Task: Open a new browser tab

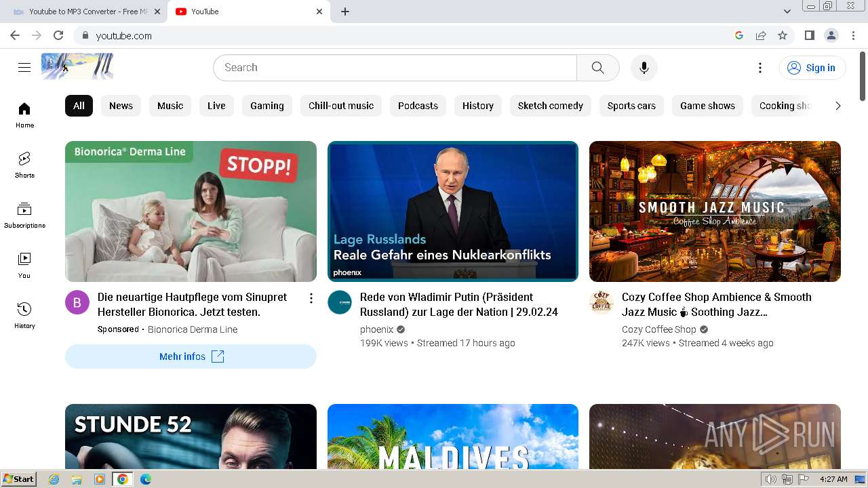Action: pyautogui.click(x=344, y=12)
